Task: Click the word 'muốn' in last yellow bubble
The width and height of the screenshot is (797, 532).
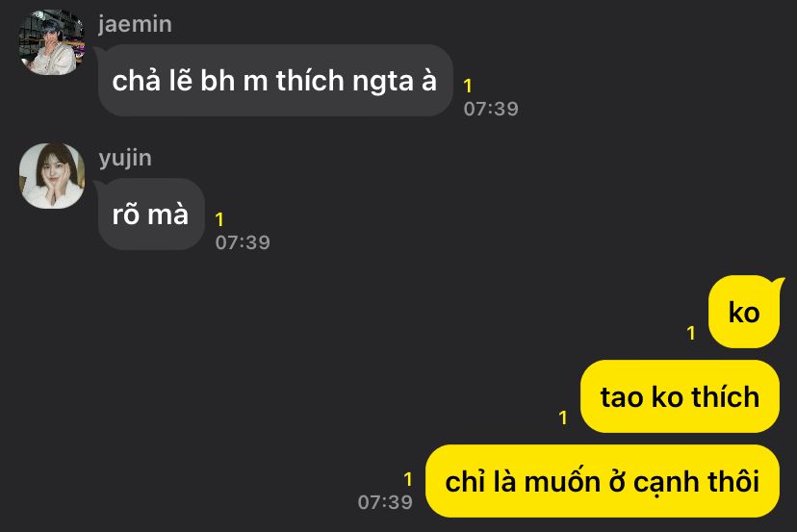Action: 562,481
